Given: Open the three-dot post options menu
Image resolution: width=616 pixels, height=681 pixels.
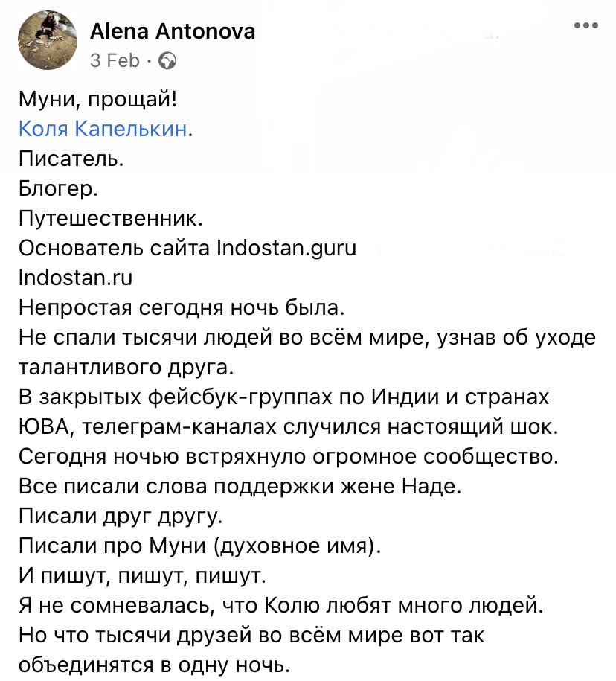Looking at the screenshot, I should click(x=586, y=25).
